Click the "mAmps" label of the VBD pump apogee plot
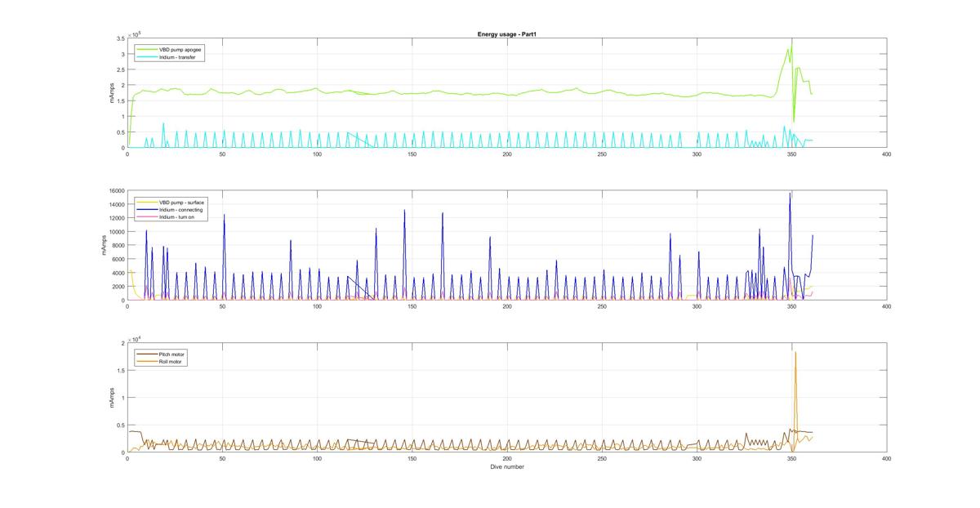980x508 pixels. coord(112,93)
